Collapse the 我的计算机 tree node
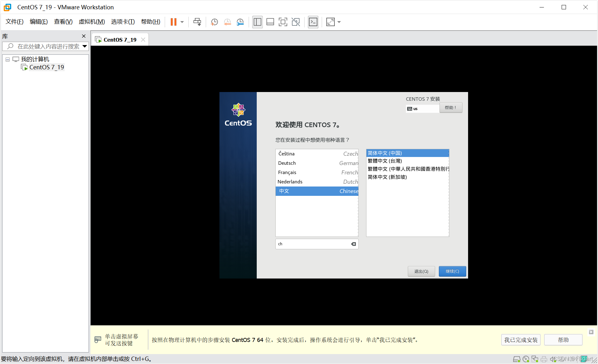 [7, 59]
